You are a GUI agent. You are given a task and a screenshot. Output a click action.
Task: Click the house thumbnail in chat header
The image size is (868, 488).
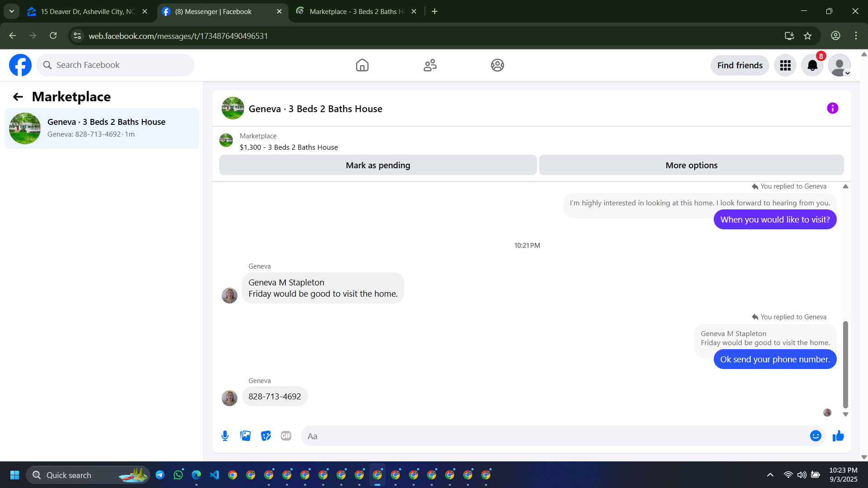[x=233, y=108]
